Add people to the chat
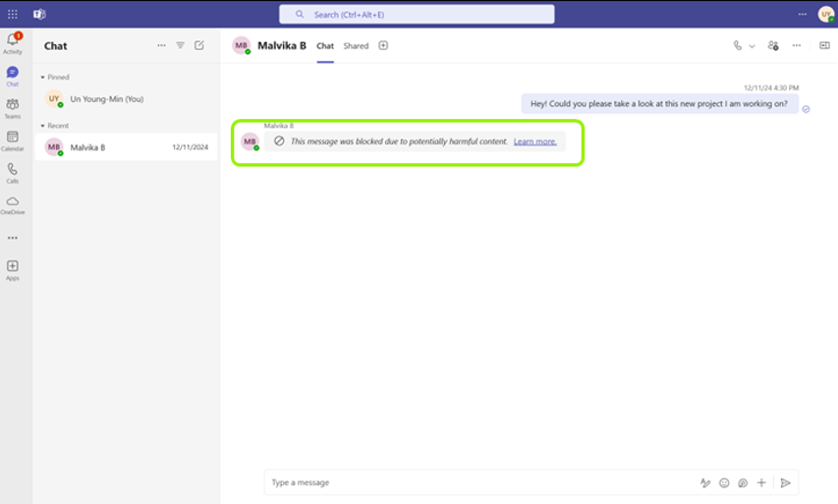The image size is (838, 504). coord(773,45)
